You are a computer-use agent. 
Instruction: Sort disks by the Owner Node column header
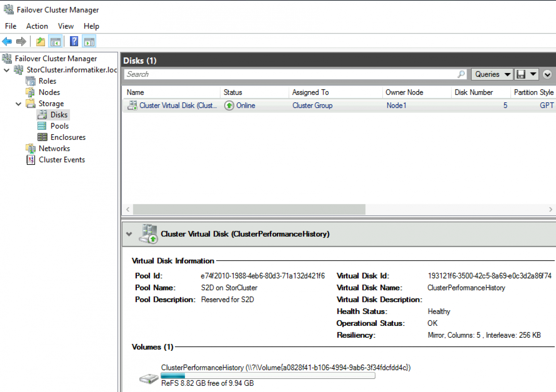[404, 92]
